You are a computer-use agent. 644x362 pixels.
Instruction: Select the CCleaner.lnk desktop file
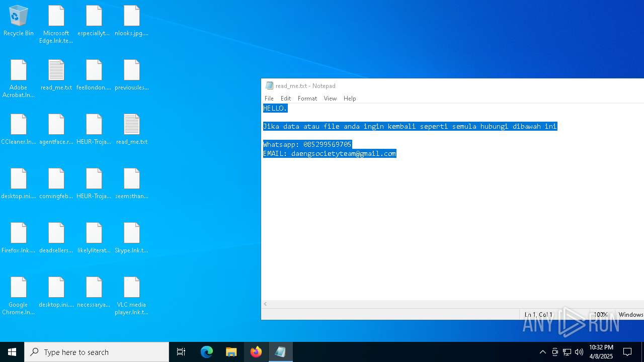[19, 130]
